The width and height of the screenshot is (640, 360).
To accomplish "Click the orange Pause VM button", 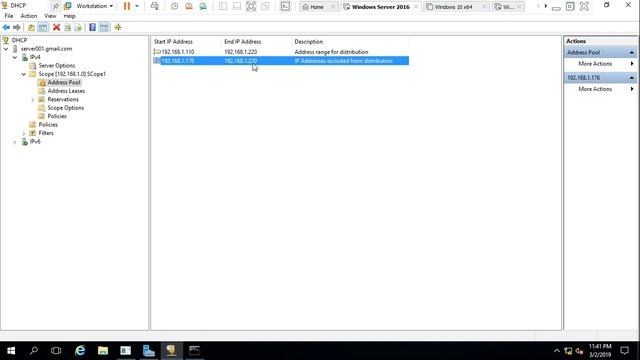I will [x=127, y=6].
